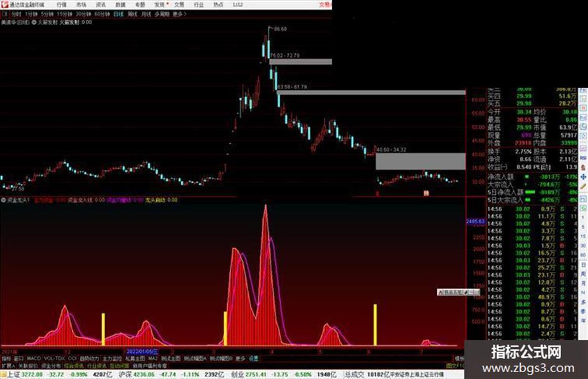
Task: Click the gray gap box labeled 40.60-34.32
Action: coord(421,161)
